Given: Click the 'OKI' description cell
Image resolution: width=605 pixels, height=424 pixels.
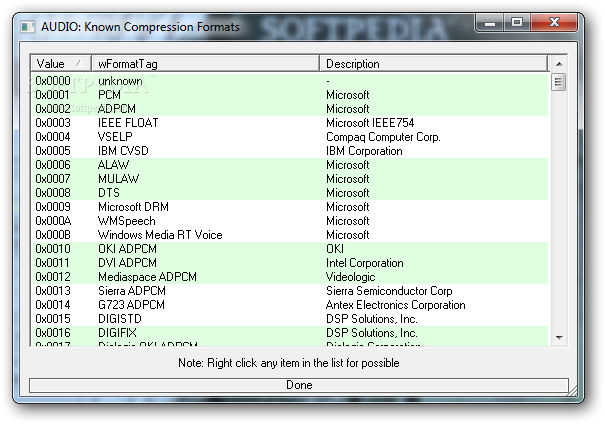Looking at the screenshot, I should (x=335, y=249).
